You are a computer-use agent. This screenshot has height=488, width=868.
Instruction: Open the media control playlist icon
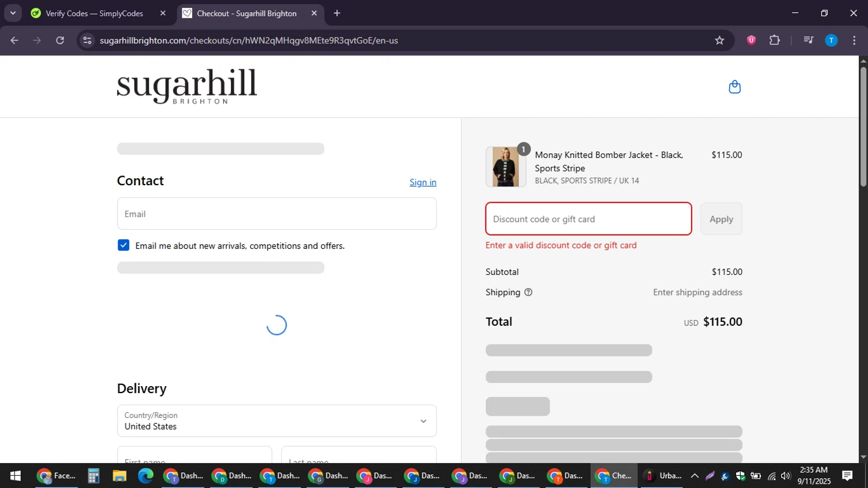pyautogui.click(x=808, y=41)
